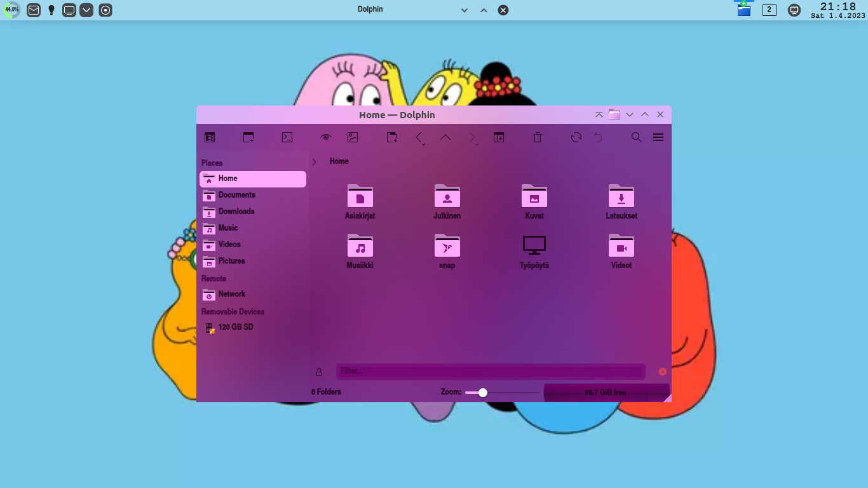This screenshot has height=488, width=868.
Task: Close the filter bar red button
Action: [663, 372]
